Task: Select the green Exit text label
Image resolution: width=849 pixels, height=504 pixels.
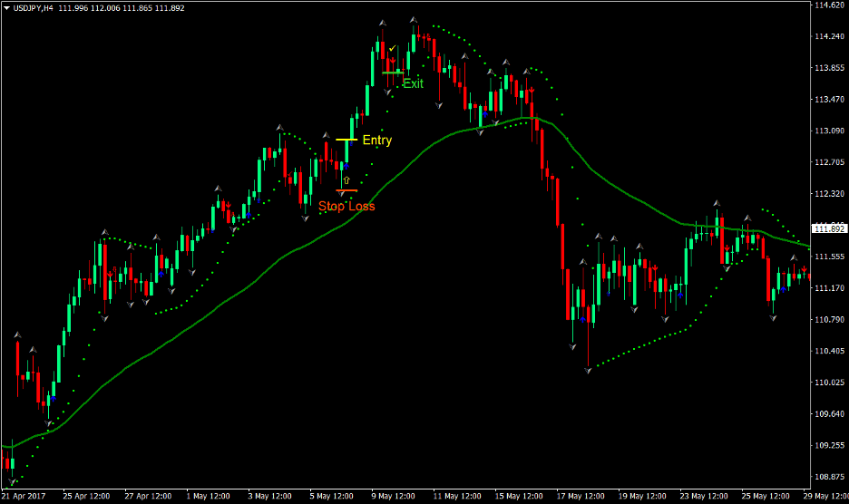Action: (413, 83)
